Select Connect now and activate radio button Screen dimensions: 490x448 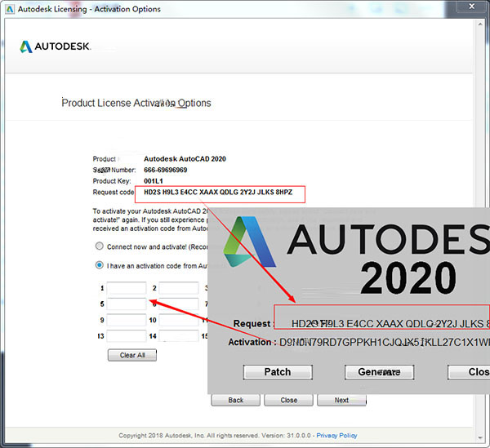(100, 246)
